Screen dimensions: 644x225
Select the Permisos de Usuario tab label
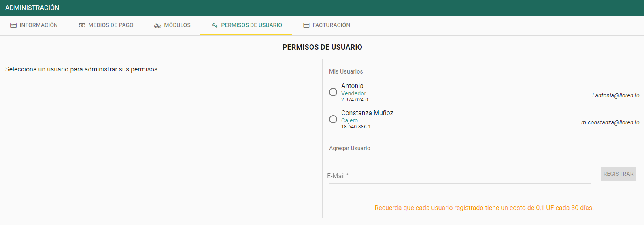(252, 25)
